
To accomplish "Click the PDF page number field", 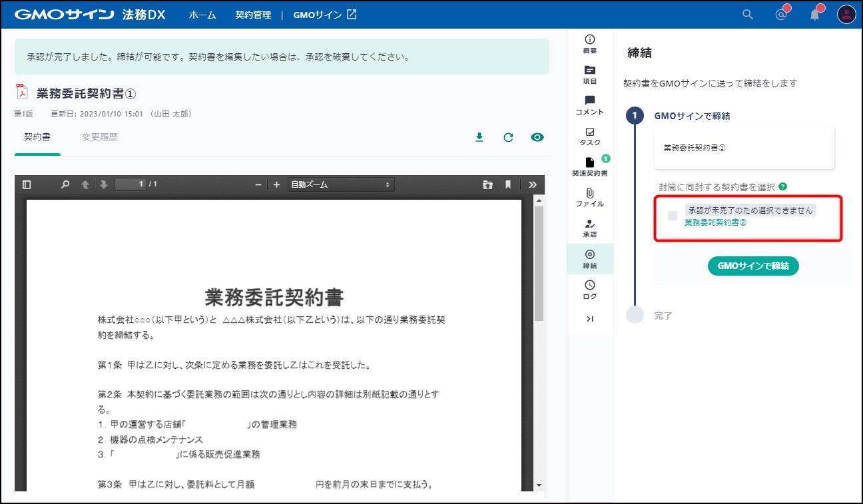I will (x=131, y=184).
